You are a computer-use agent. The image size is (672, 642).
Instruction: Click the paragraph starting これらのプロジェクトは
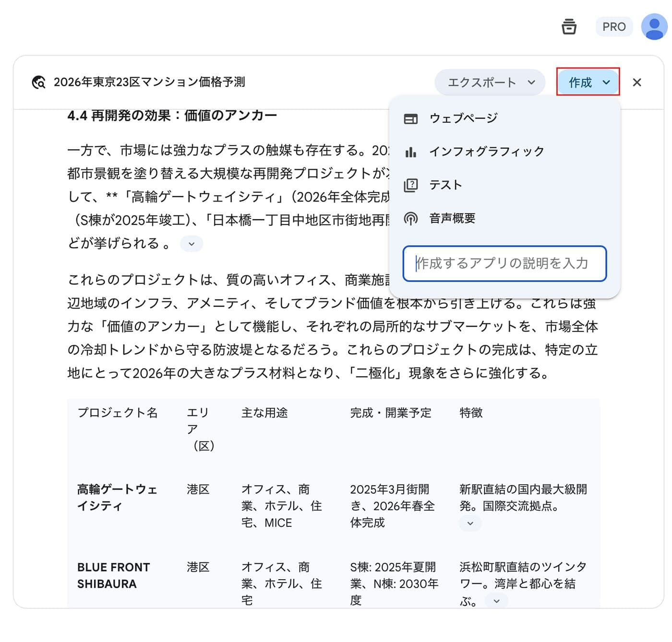point(333,326)
